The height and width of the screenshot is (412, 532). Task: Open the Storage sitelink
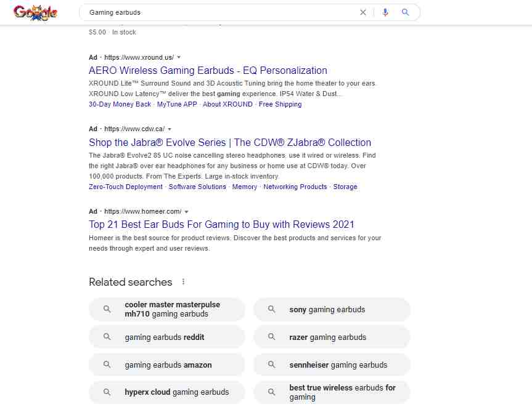click(x=345, y=187)
